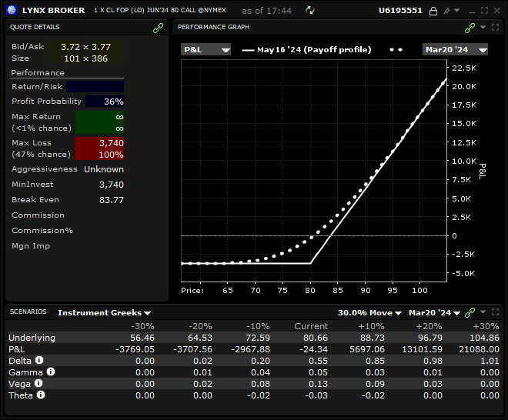Image resolution: width=508 pixels, height=420 pixels.
Task: Show info for Delta greek
Action: 38,360
